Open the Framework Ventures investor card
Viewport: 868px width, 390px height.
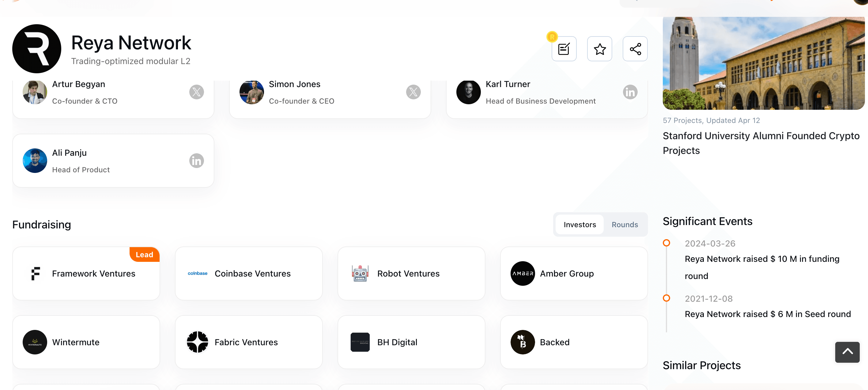click(86, 273)
